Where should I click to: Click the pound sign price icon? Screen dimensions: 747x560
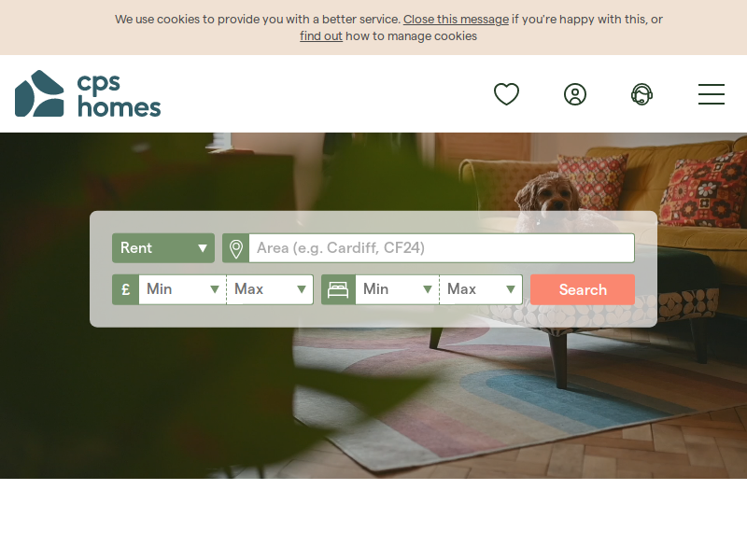(x=126, y=289)
